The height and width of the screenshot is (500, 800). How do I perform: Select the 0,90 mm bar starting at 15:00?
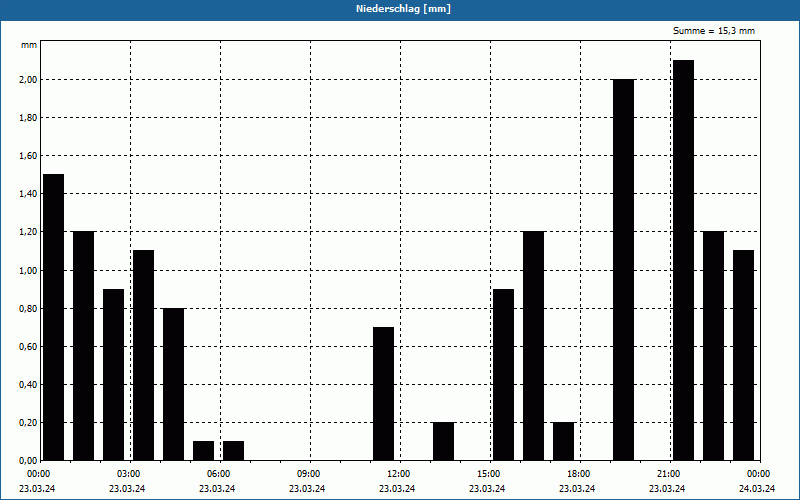[x=504, y=374]
